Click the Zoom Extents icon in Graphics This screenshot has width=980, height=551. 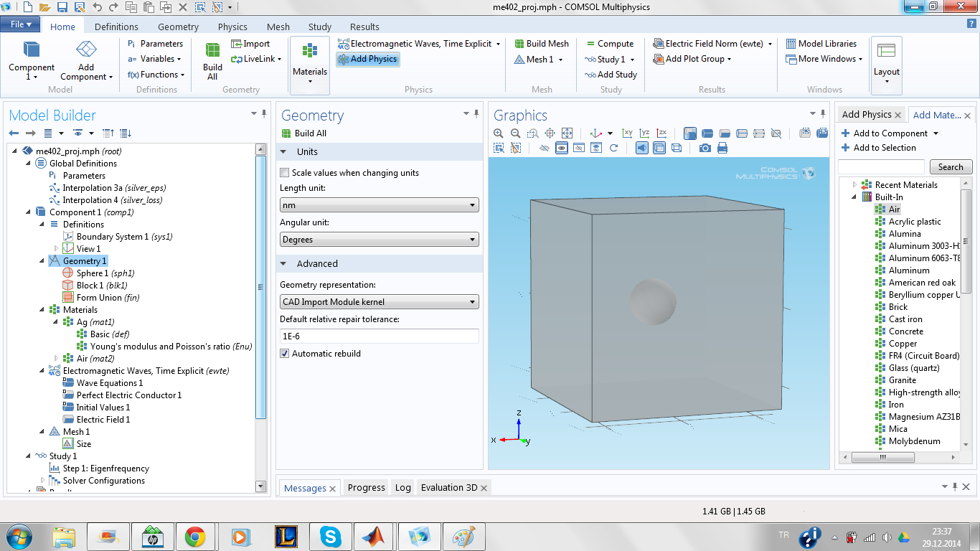point(567,133)
